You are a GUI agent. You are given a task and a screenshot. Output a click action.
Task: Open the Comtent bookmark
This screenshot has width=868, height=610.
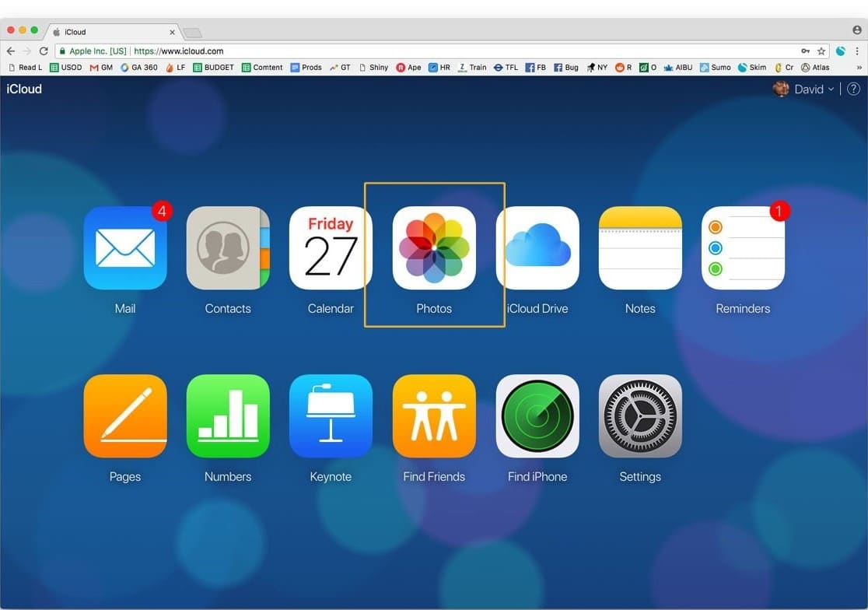coord(262,68)
